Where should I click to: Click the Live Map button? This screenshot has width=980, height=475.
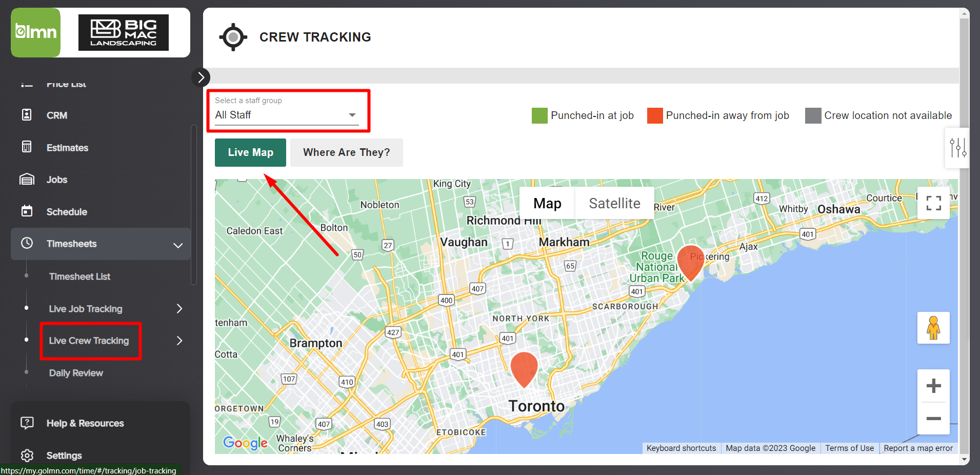(250, 152)
